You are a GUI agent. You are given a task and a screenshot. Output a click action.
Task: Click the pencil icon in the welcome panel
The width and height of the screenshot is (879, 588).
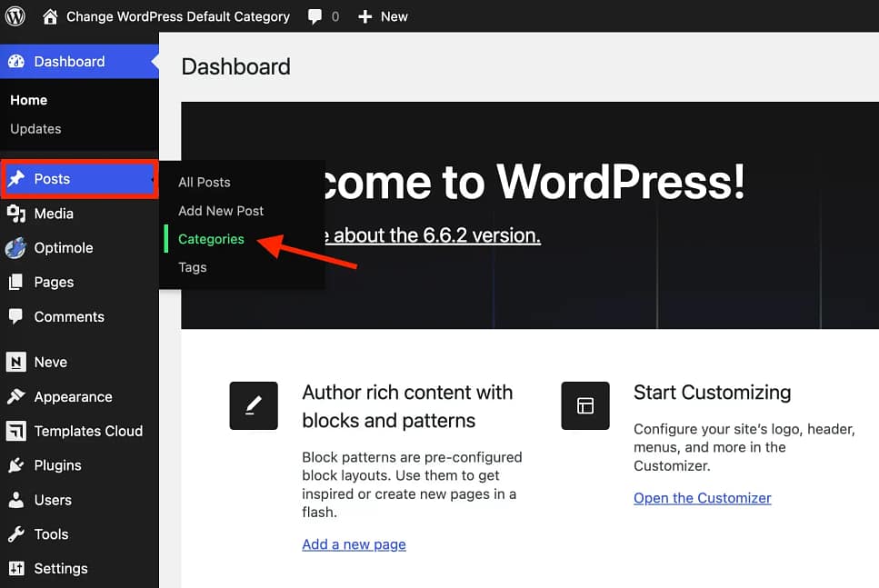point(254,406)
